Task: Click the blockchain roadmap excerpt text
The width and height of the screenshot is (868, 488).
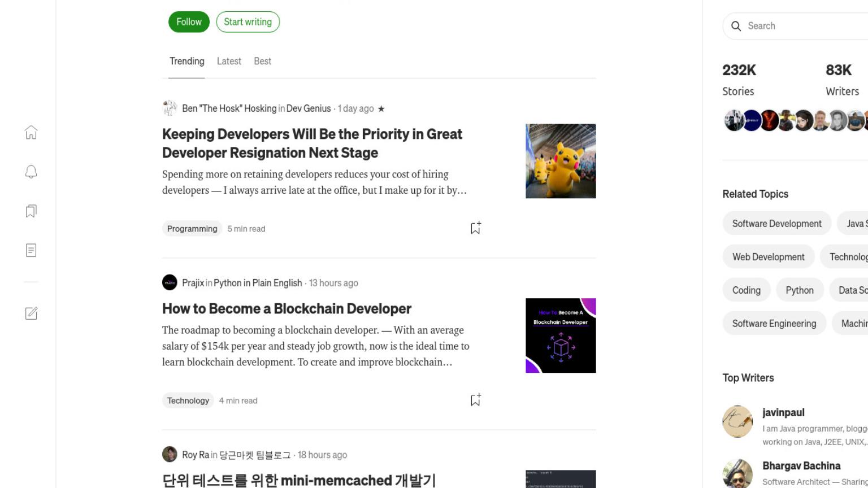Action: pyautogui.click(x=316, y=346)
